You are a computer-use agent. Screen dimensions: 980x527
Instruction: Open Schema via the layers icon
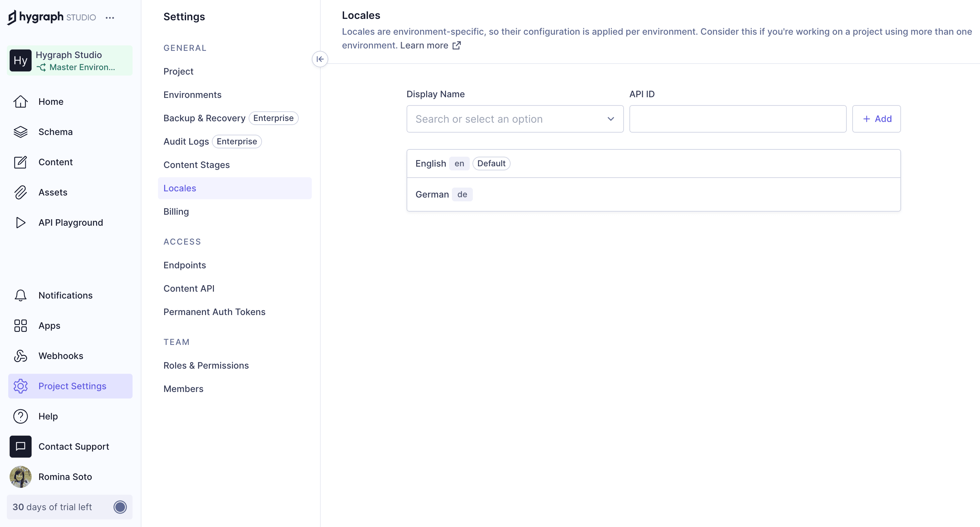(x=21, y=132)
